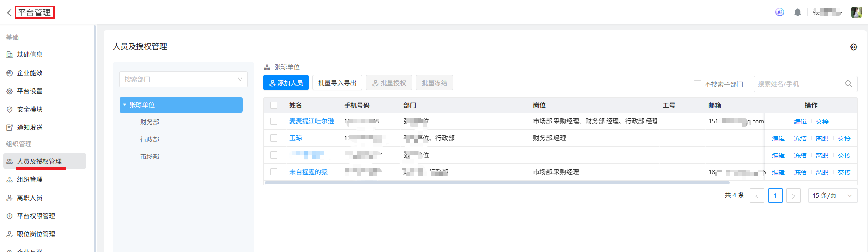Open the notification bell
The image size is (868, 252).
tap(797, 12)
